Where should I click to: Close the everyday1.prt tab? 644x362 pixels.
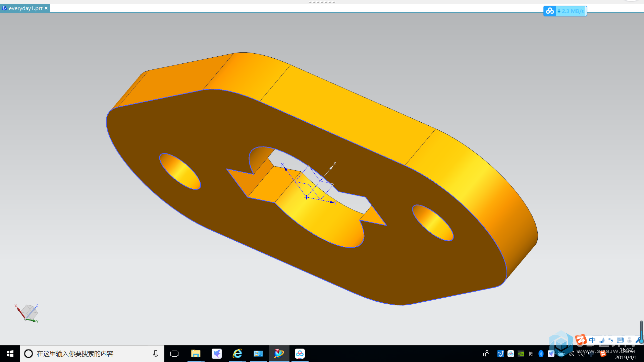46,8
